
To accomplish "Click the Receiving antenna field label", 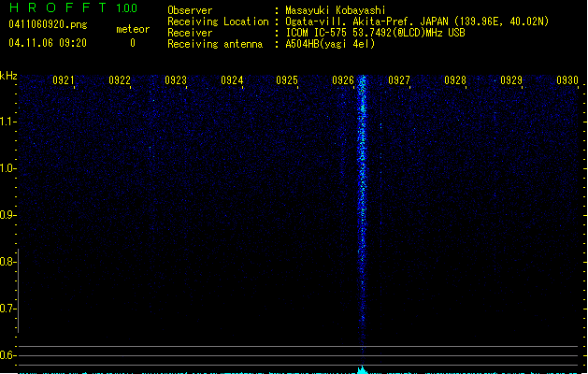I will 215,44.
